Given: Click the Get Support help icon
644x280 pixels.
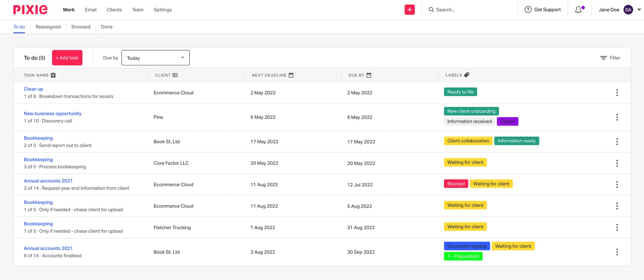Looking at the screenshot, I should (x=528, y=10).
